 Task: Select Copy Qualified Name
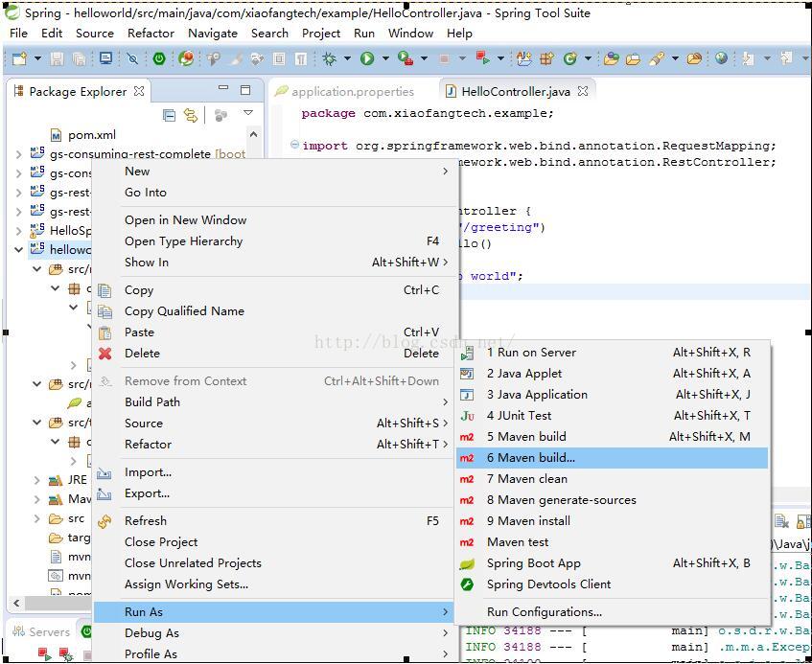274,311
